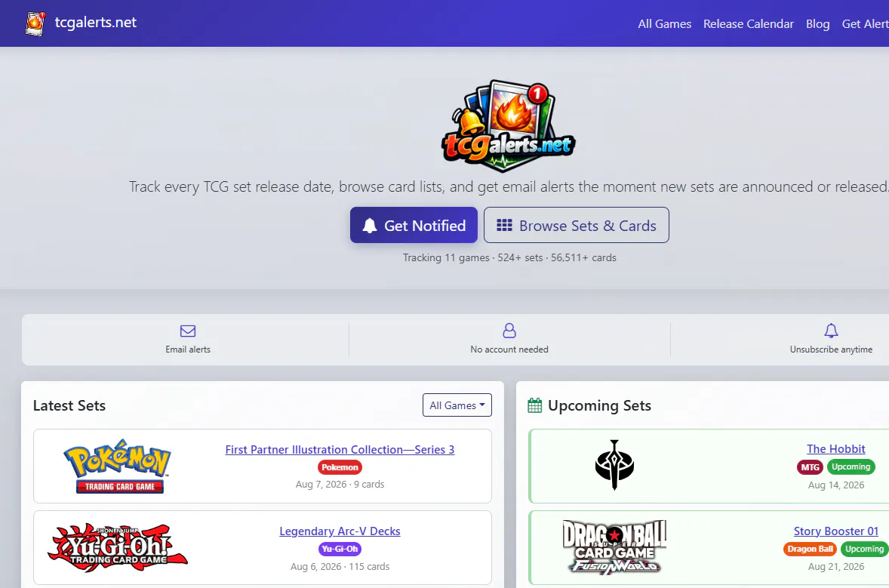Expand the All Games filter dropdown

click(457, 405)
